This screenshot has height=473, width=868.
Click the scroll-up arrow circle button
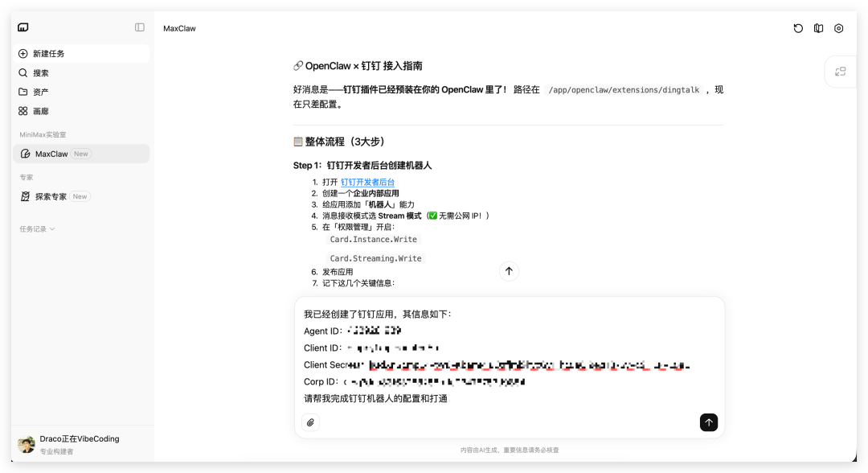[509, 271]
